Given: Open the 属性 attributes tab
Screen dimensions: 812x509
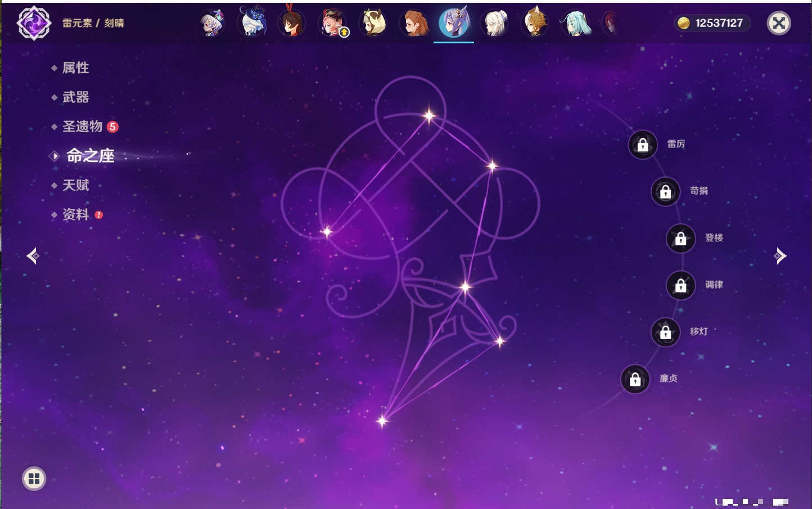Looking at the screenshot, I should pos(75,68).
